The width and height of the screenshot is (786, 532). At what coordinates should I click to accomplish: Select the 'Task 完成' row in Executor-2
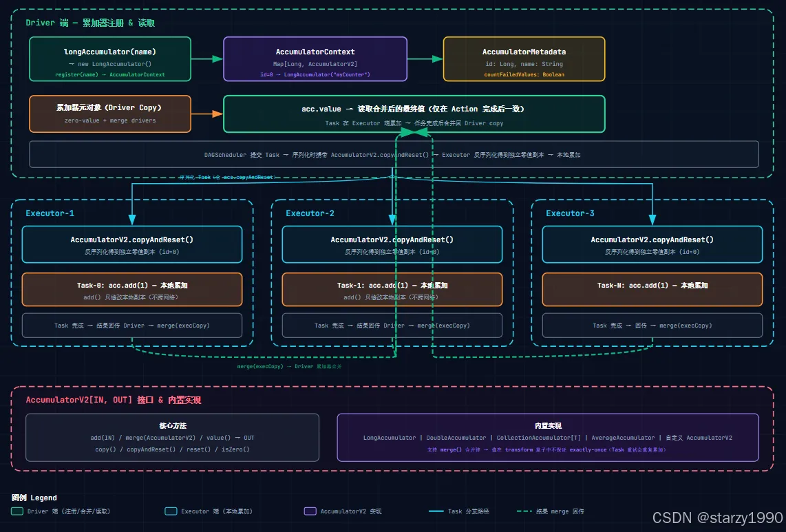point(392,326)
